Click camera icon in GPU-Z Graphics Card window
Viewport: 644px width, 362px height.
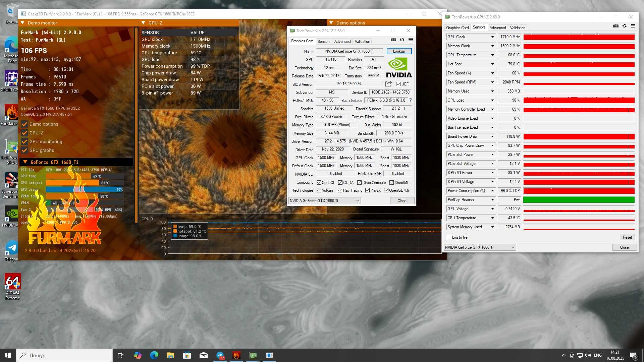(393, 40)
